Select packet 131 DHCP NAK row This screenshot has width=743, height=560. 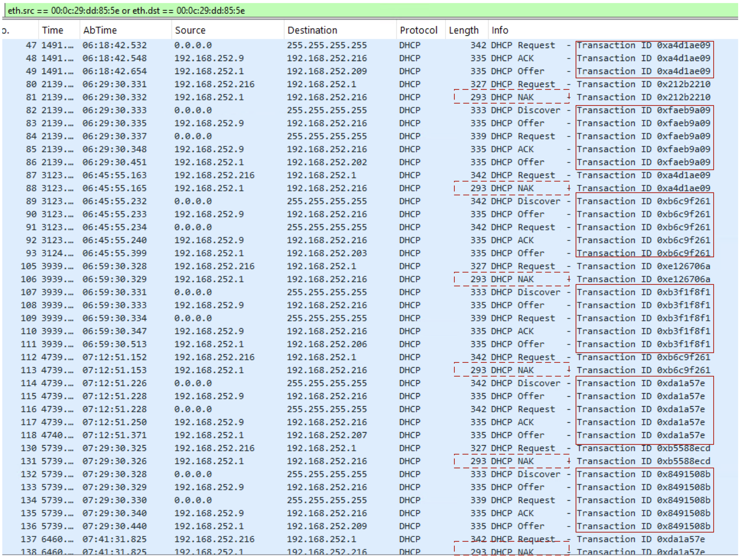click(x=370, y=461)
